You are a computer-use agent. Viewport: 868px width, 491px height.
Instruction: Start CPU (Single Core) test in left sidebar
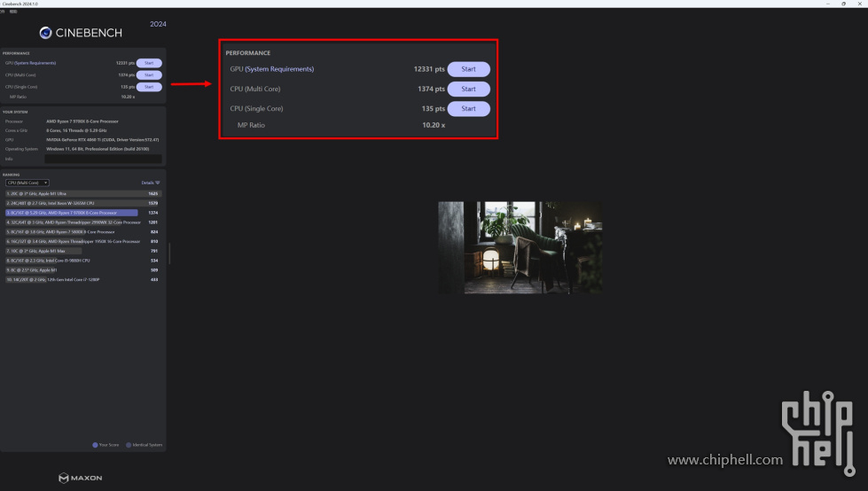[x=149, y=87]
